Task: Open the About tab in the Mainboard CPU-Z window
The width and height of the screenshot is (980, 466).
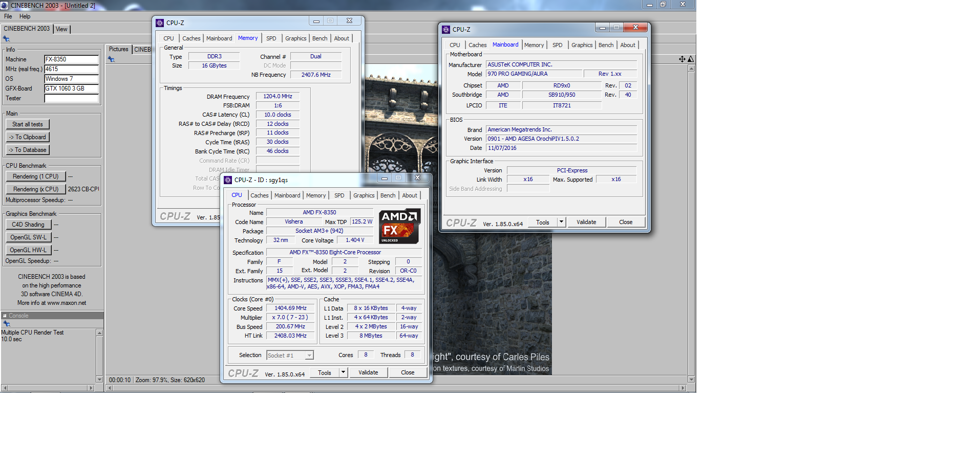Action: pyautogui.click(x=628, y=45)
